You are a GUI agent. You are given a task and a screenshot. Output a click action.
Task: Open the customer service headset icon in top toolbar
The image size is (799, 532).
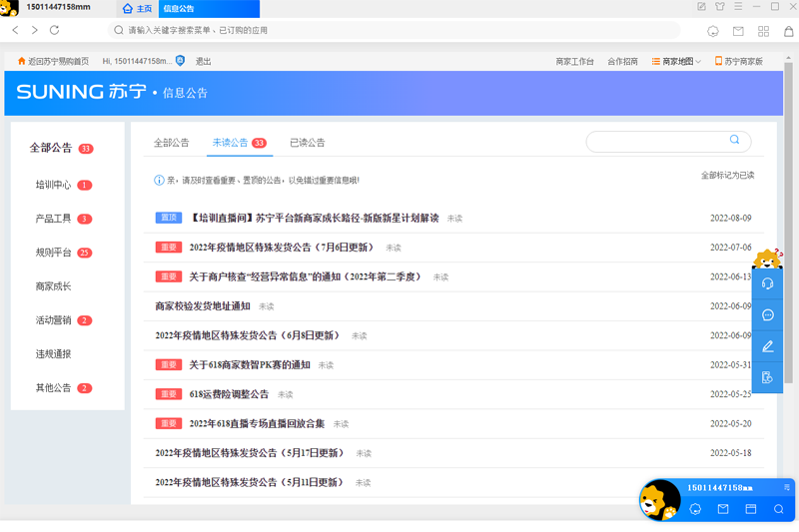click(713, 31)
